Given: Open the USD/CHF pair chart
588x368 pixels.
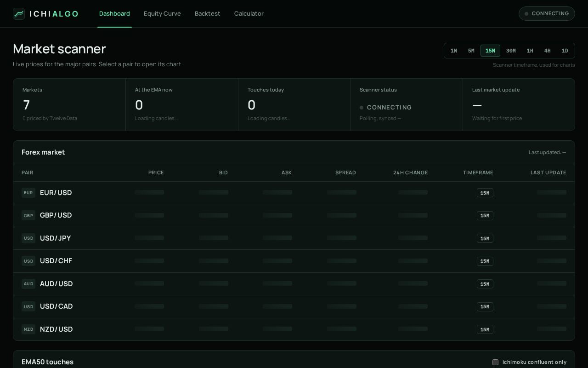Looking at the screenshot, I should [294, 261].
